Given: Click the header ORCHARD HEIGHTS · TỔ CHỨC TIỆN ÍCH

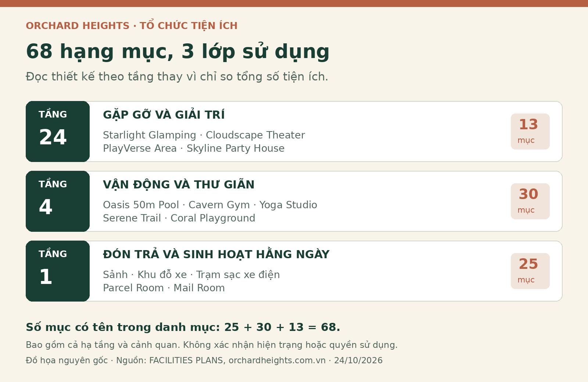Looking at the screenshot, I should 132,26.
